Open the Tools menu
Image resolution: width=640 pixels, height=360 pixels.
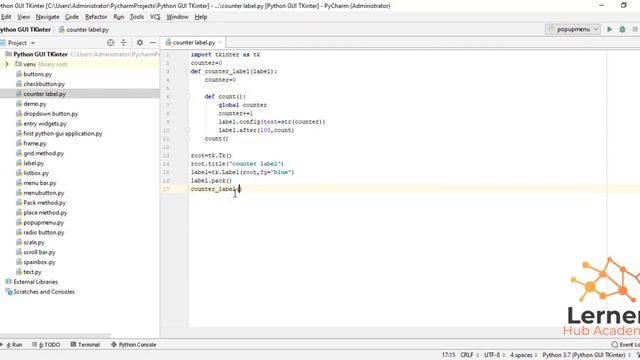pyautogui.click(x=137, y=17)
